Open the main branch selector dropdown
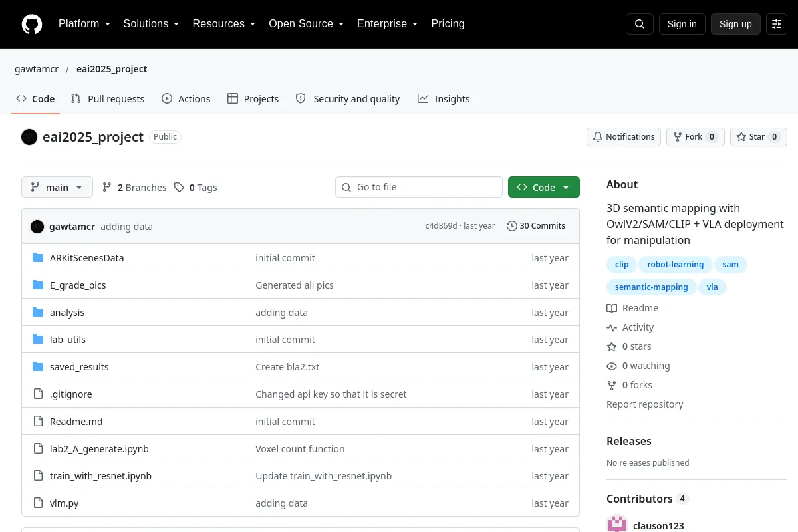The width and height of the screenshot is (798, 532). tap(57, 188)
